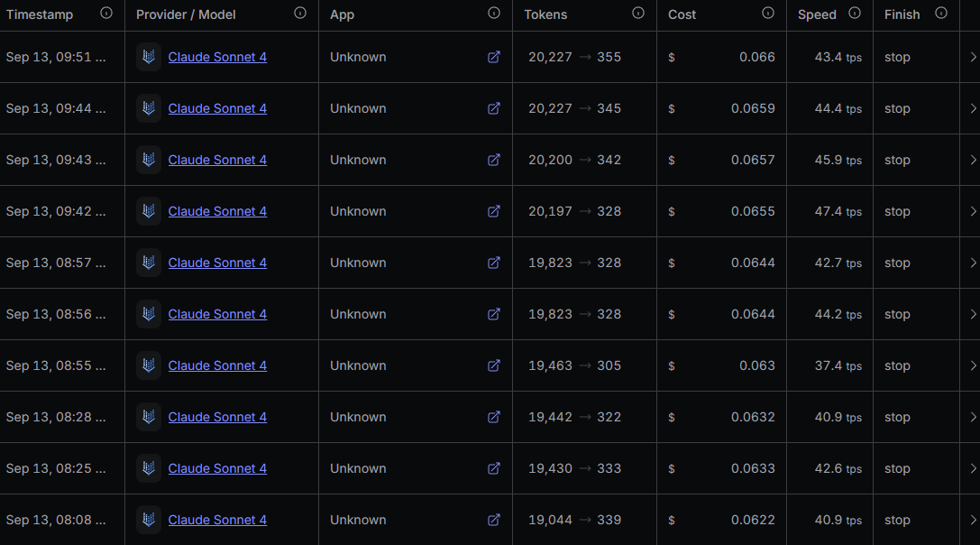This screenshot has width=980, height=545.
Task: Click the info icon next to Speed
Action: (x=855, y=14)
